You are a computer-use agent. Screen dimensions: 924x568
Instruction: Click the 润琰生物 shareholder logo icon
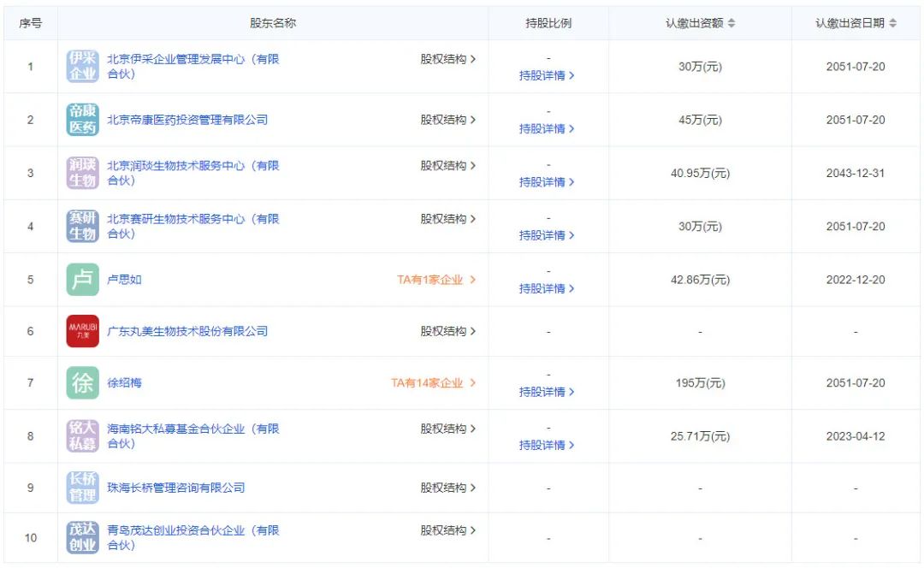[82, 173]
